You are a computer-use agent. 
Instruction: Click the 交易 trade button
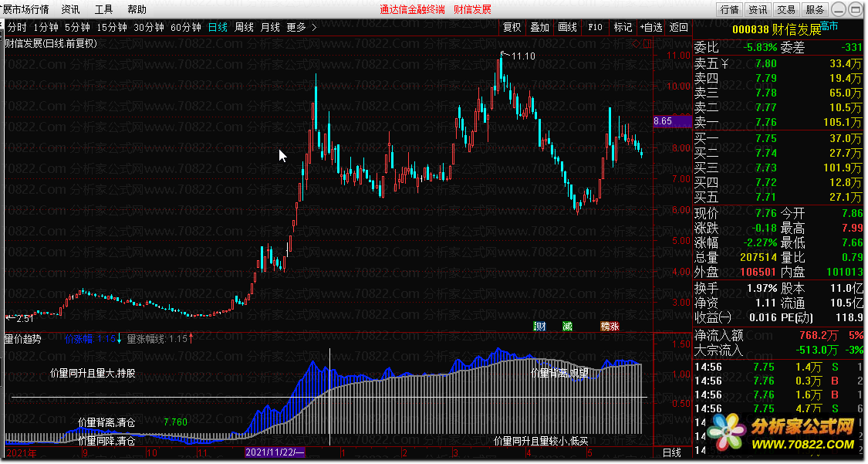click(x=786, y=9)
